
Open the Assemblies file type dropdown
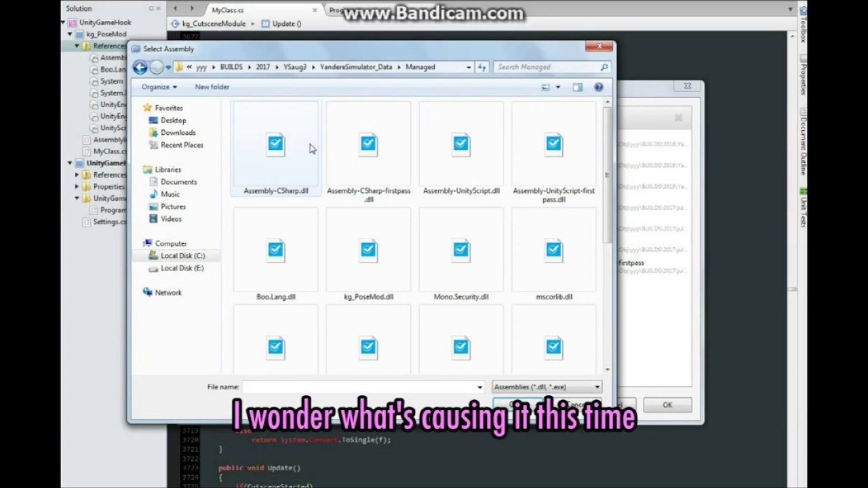click(547, 387)
